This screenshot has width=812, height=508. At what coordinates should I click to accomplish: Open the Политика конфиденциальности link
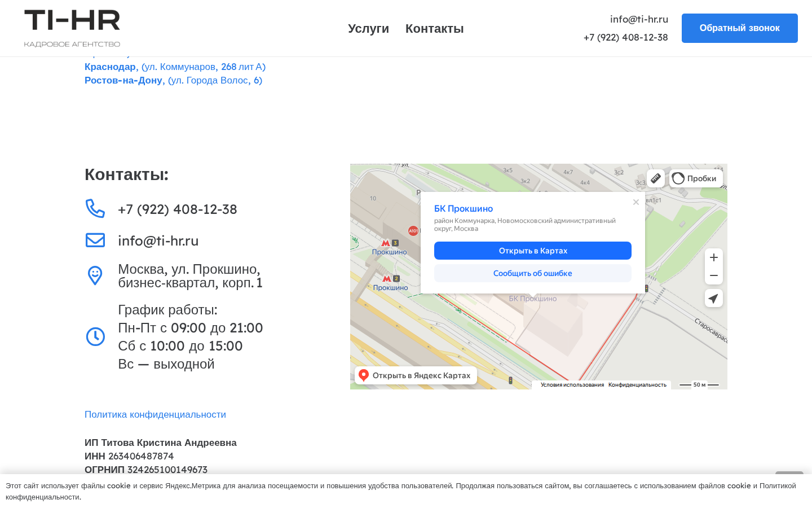pyautogui.click(x=155, y=414)
